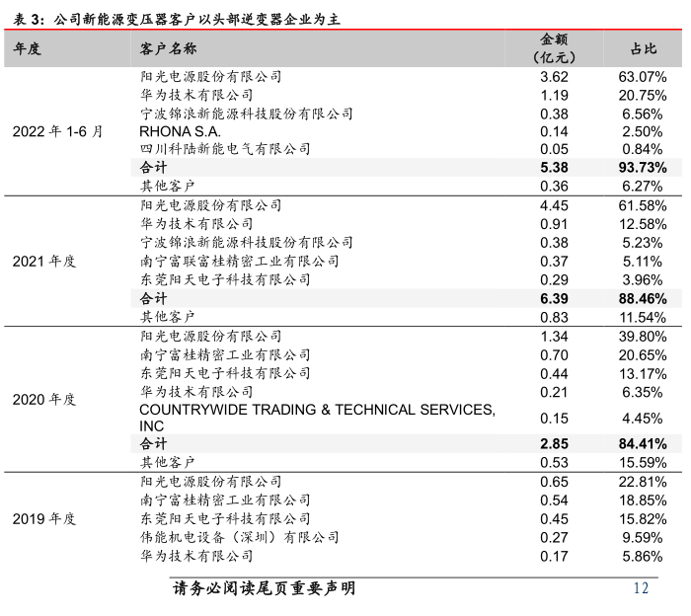Screen dimensions: 691x616
Task: Click the bold total 84.41%
Action: [642, 443]
